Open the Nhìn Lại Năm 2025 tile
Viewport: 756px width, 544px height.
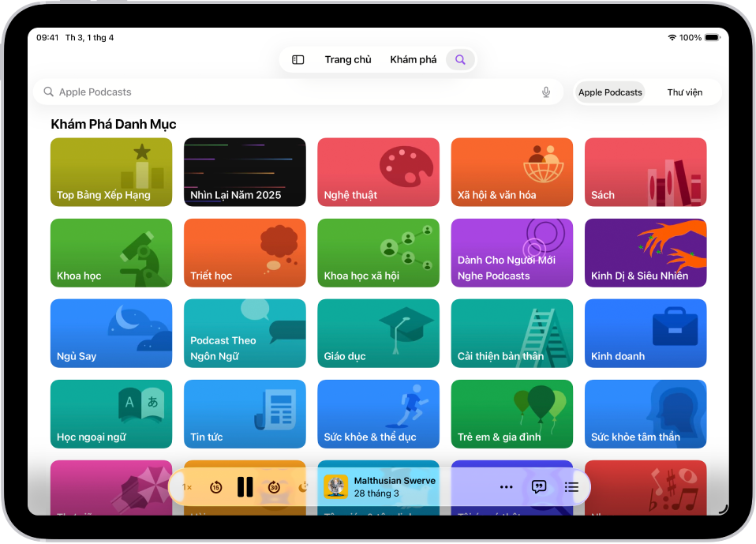pos(245,171)
